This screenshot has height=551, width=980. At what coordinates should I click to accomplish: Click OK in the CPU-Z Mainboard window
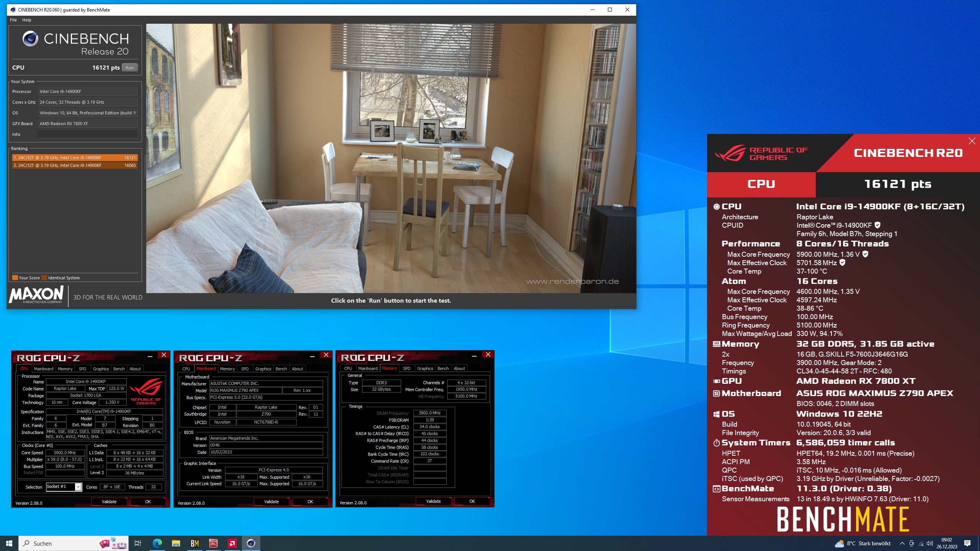point(310,502)
